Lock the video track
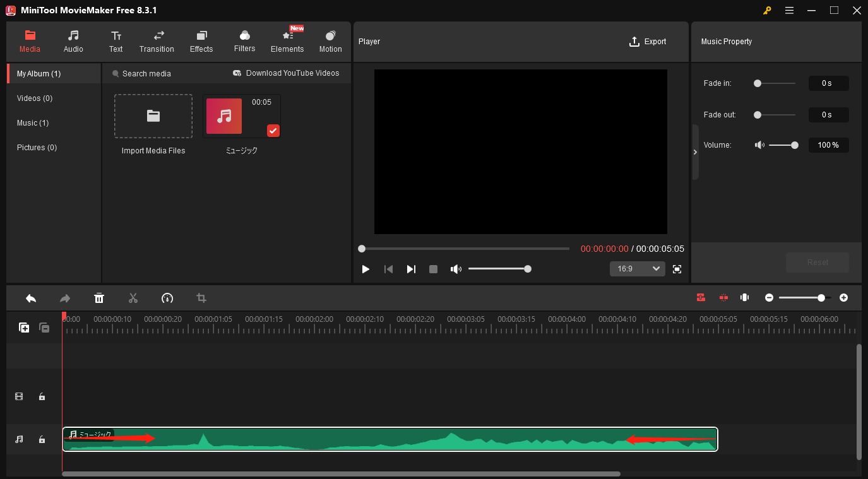This screenshot has height=479, width=868. tap(42, 396)
